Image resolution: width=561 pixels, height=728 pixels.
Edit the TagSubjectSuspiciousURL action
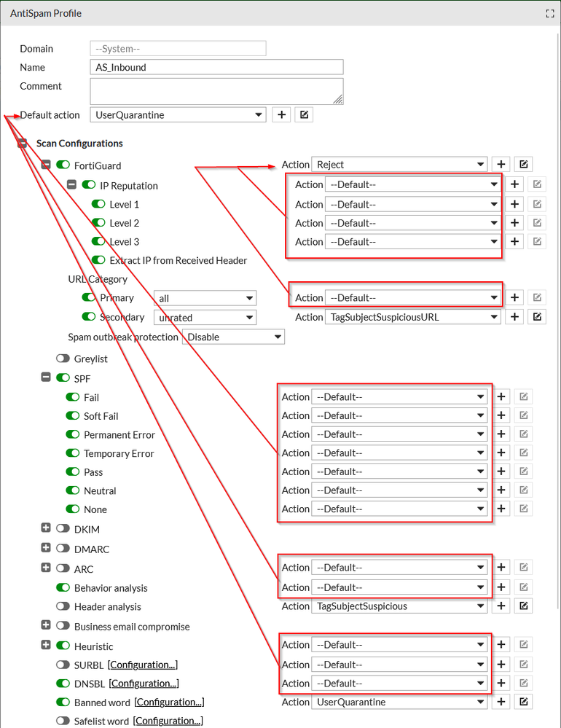537,317
